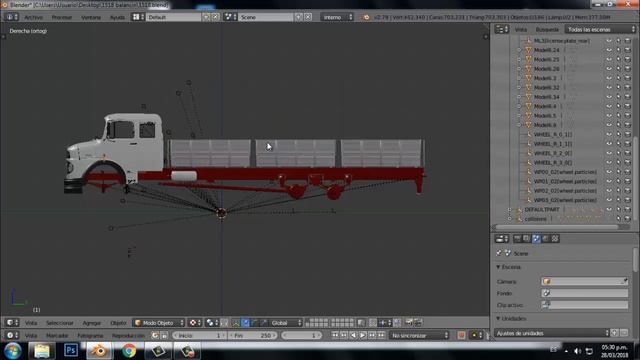Screen dimensions: 640x360
Task: Click the scale manipulator icon
Action: (x=264, y=323)
